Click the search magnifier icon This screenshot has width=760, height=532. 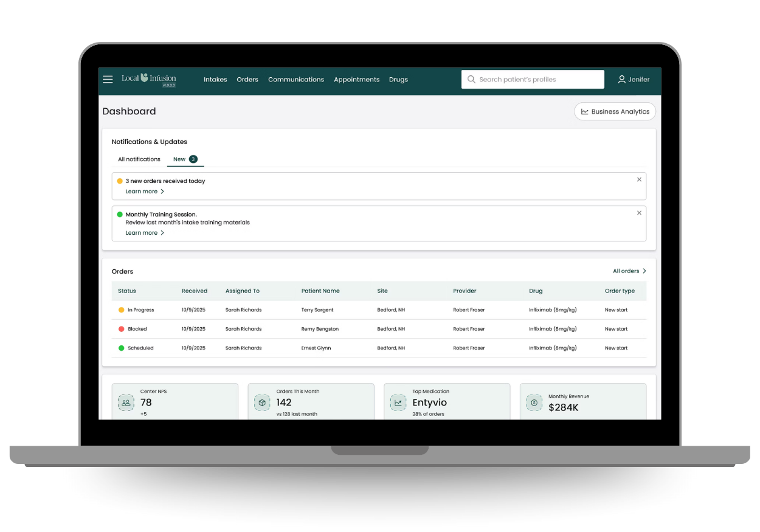(471, 79)
